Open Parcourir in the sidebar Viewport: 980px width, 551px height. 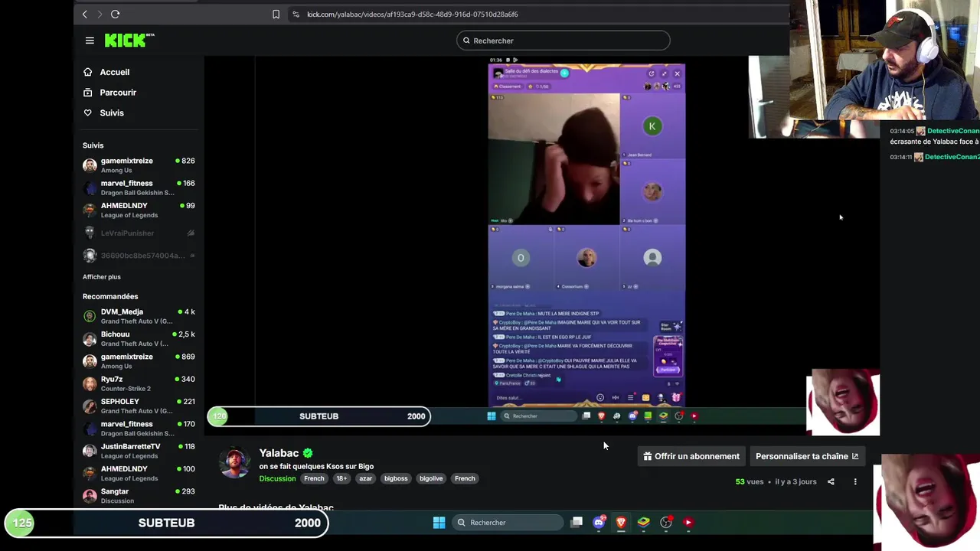pos(110,93)
